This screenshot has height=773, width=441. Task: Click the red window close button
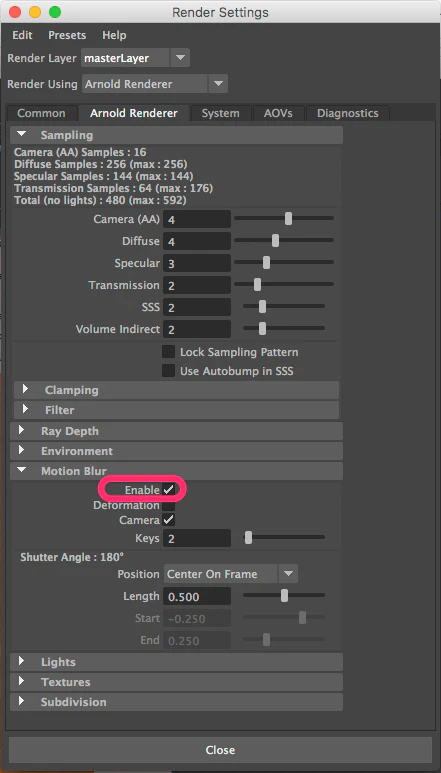(x=15, y=12)
